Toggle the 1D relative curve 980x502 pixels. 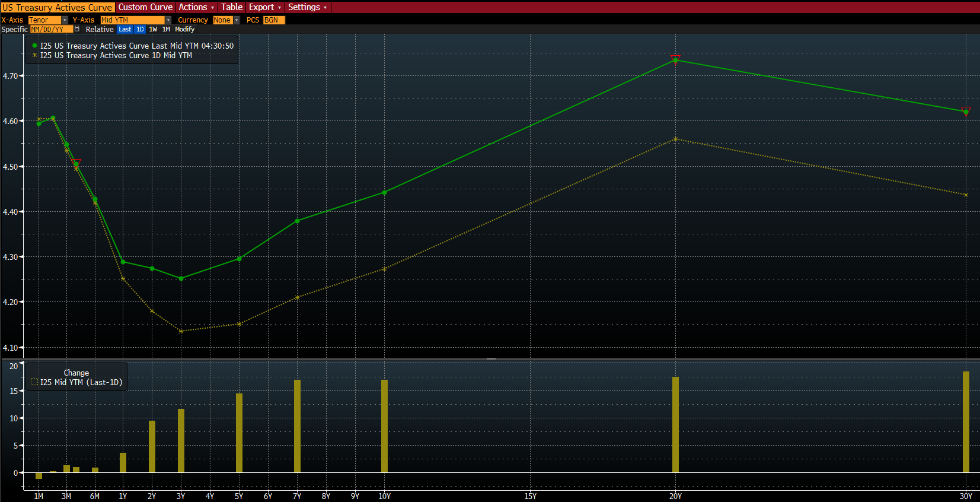pos(140,29)
